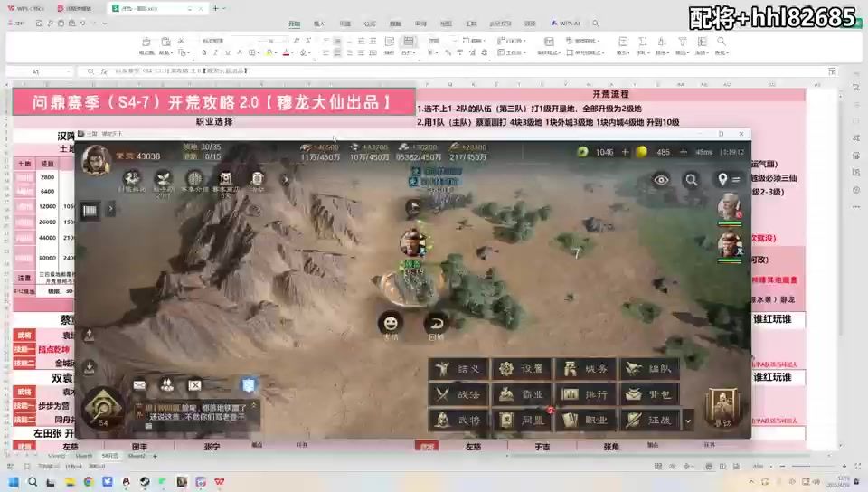Select the WPS AI ribbon tab

(568, 24)
